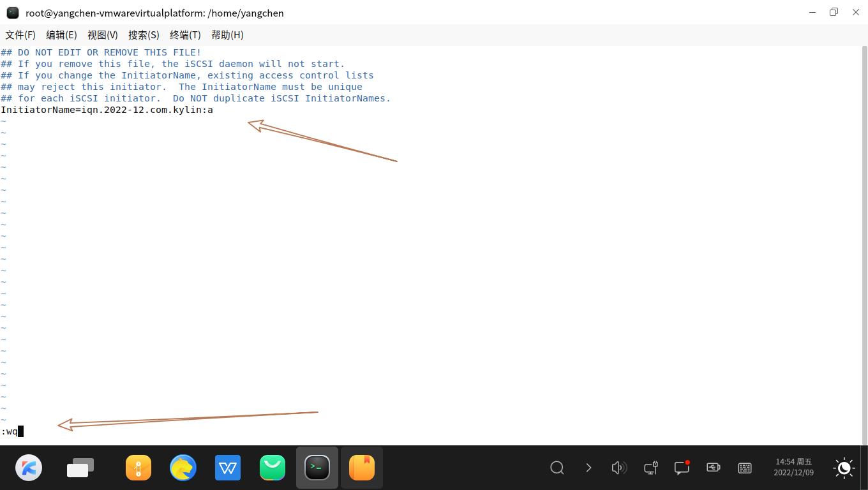
Task: Launch the yellow zip archive manager icon
Action: (x=138, y=468)
